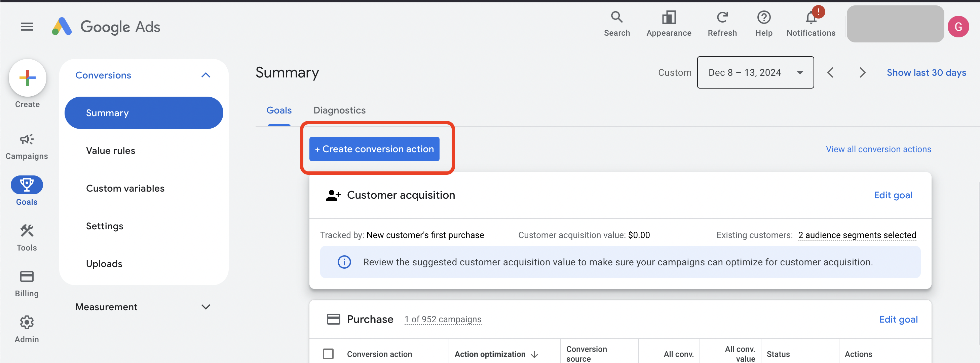
Task: Open the Search tool
Action: [x=617, y=24]
